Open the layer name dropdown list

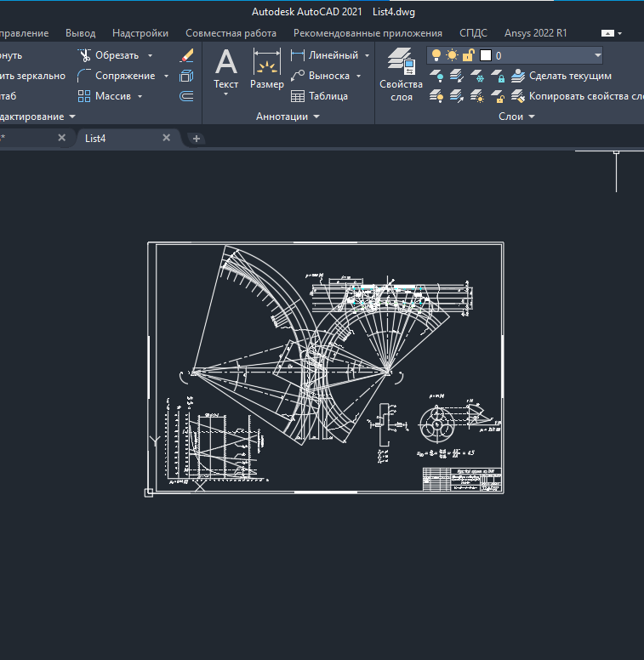[598, 55]
